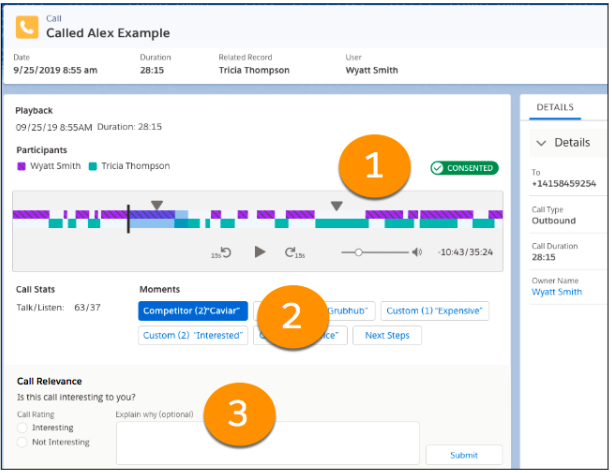Click the Next Steps moment button
Image resolution: width=612 pixels, height=473 pixels.
pyautogui.click(x=387, y=335)
